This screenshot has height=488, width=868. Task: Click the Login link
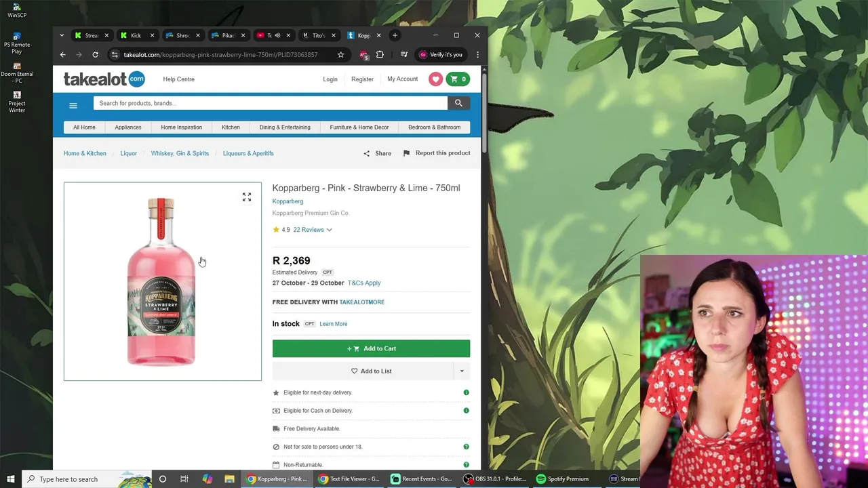(x=330, y=79)
